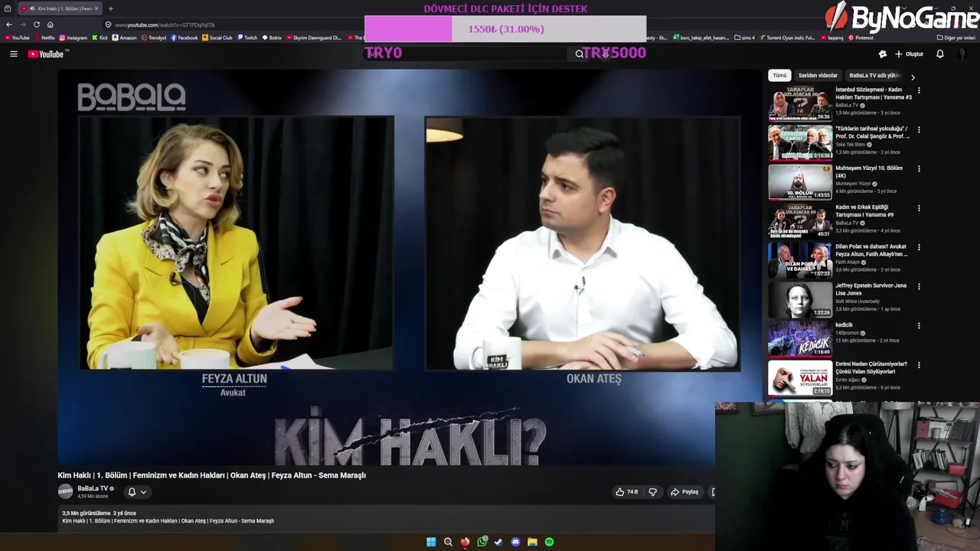980x551 pixels.
Task: Click the Oluştur create button
Action: [x=910, y=54]
